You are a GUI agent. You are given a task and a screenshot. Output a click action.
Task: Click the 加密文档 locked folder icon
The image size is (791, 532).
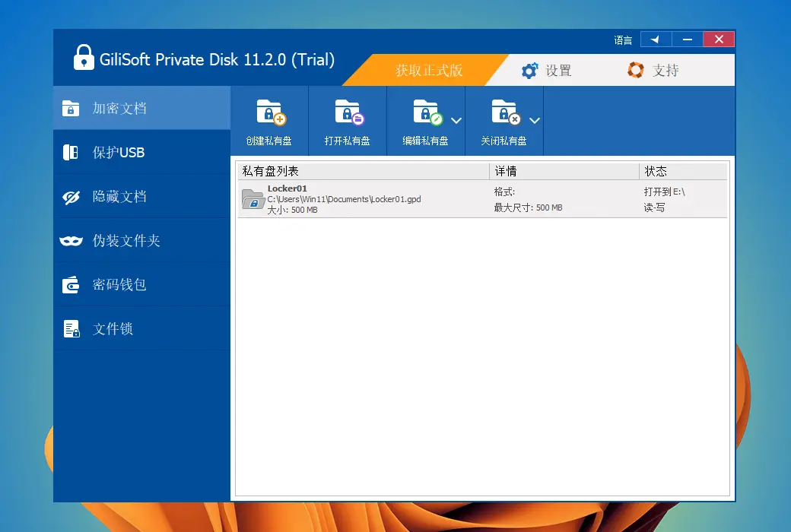(x=71, y=108)
